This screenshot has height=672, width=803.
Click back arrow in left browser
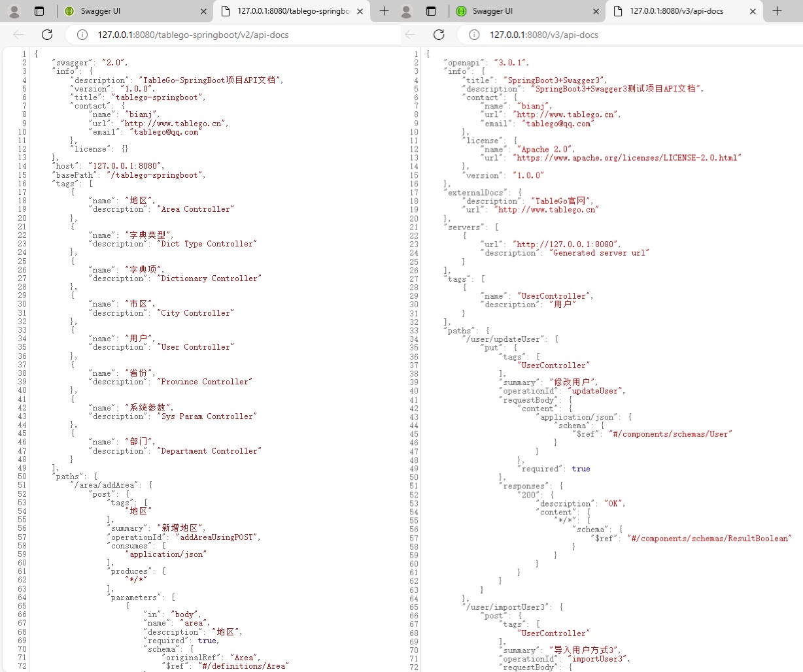click(x=18, y=35)
